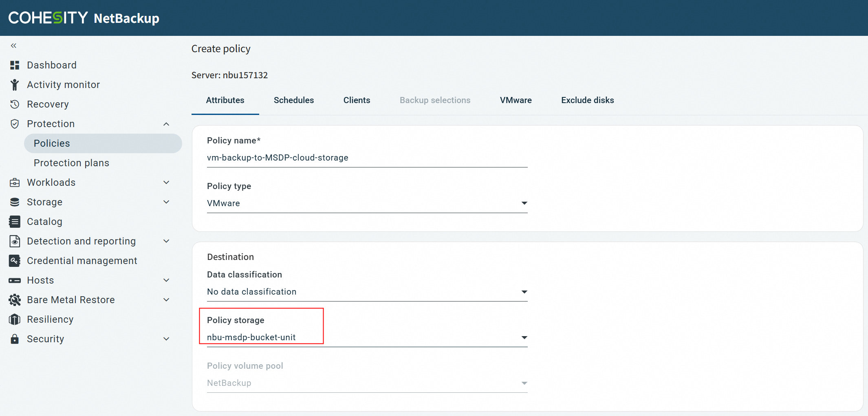Click the Bare Metal Restore label
The image size is (868, 416).
coord(71,300)
